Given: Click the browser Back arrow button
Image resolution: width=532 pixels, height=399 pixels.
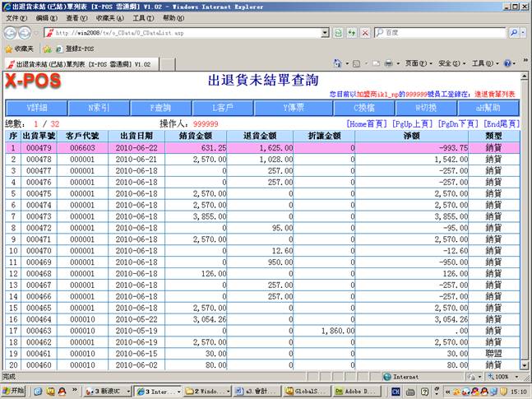Looking at the screenshot, I should click(11, 33).
